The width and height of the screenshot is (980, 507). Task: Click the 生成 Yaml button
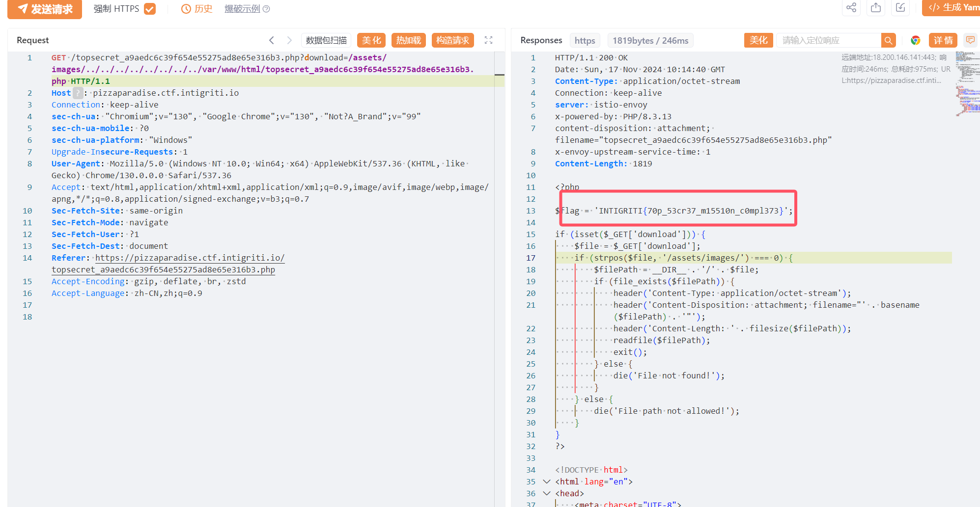coord(952,8)
